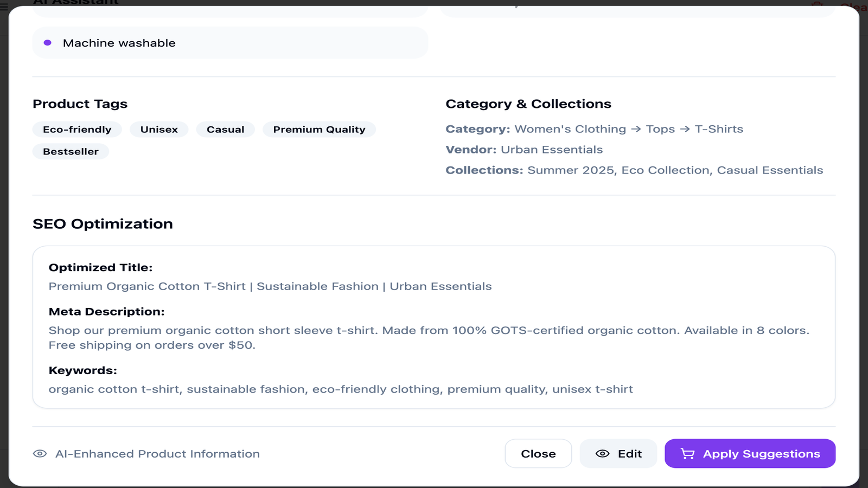
Task: Click Women's Clothing in the category breadcrumb
Action: coord(570,129)
